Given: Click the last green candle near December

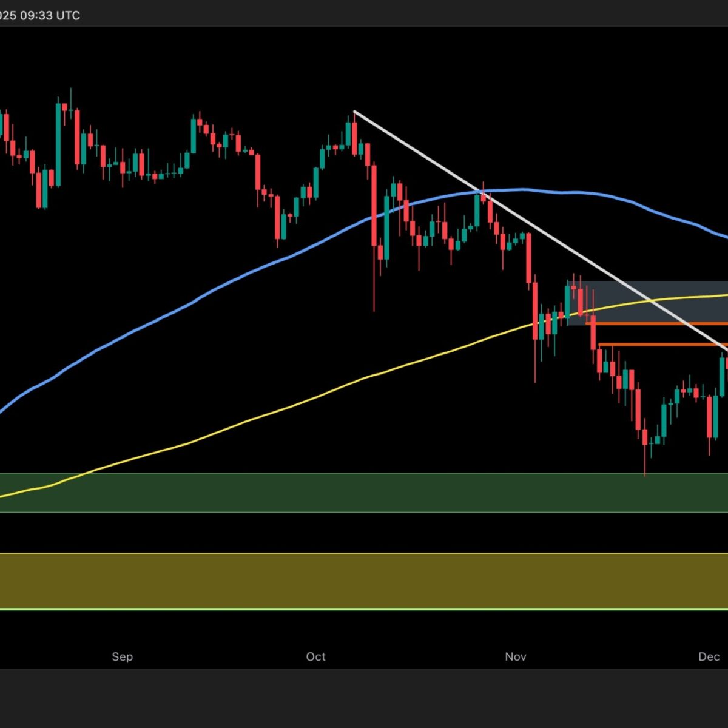Looking at the screenshot, I should coord(722,376).
